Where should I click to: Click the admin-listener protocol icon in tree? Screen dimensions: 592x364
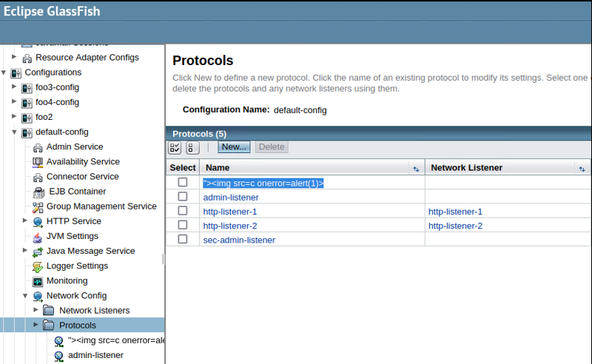point(59,356)
